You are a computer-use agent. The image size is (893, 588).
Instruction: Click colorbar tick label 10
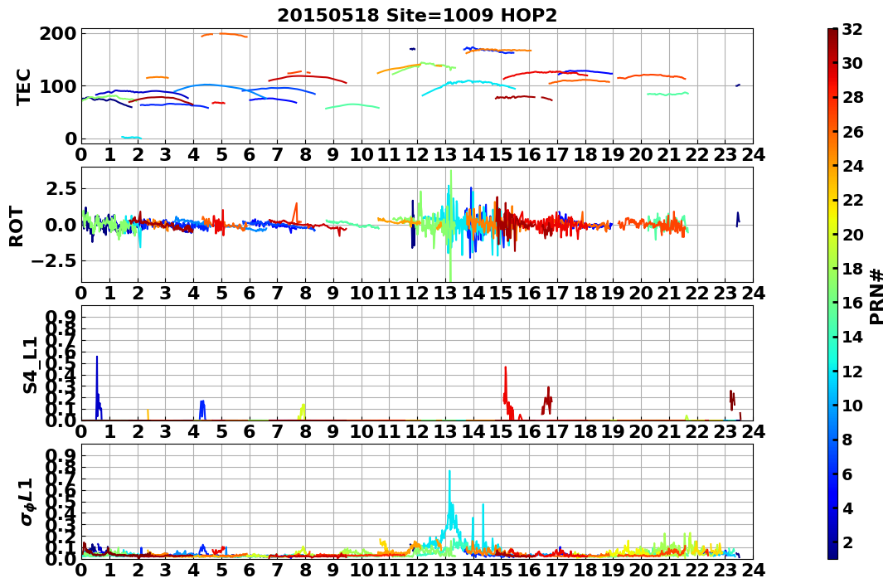852,405
